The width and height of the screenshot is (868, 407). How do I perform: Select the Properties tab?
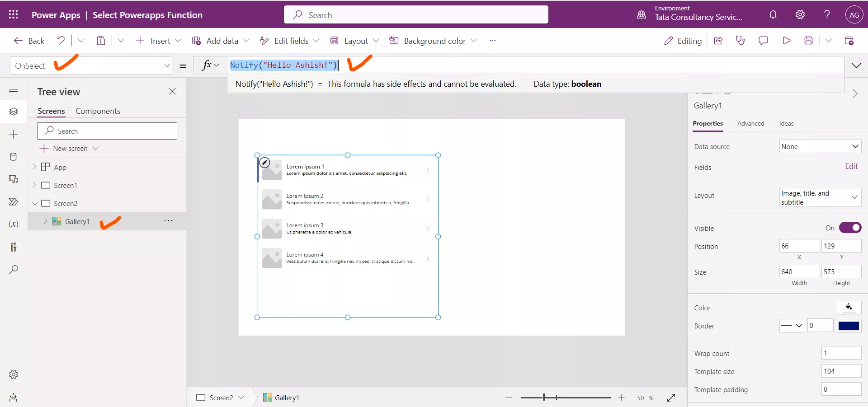[708, 123]
